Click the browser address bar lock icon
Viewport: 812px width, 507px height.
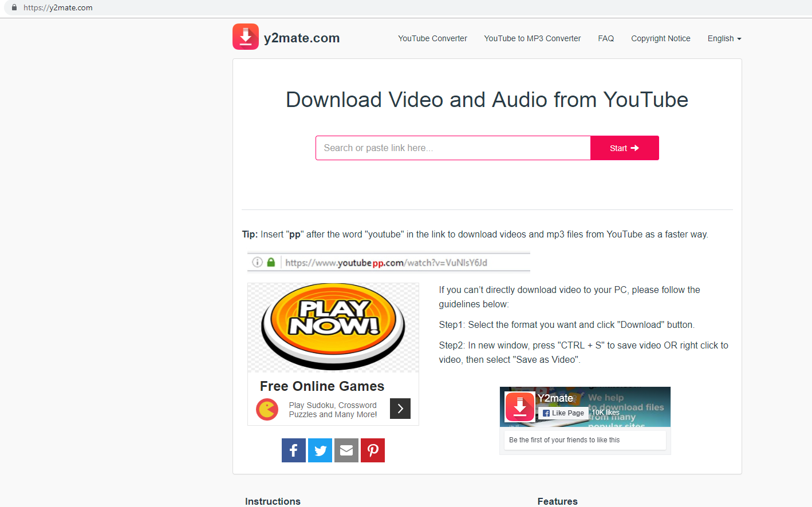pyautogui.click(x=14, y=7)
